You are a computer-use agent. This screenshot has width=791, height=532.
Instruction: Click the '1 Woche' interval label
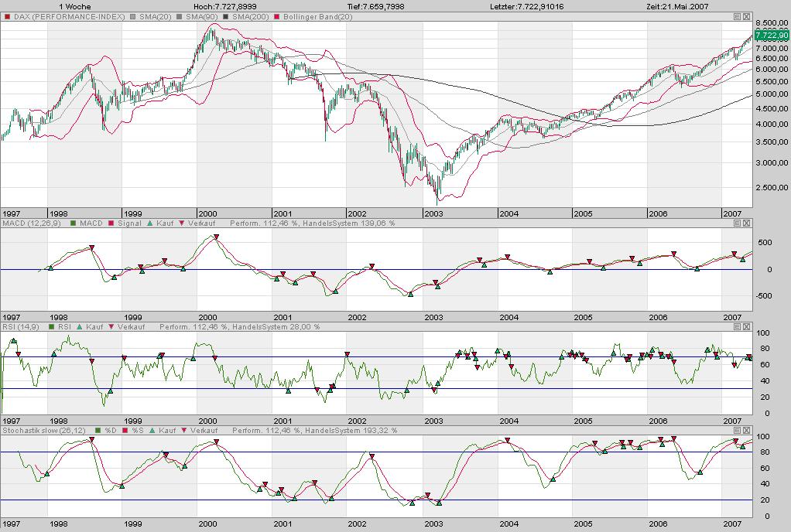click(x=74, y=6)
